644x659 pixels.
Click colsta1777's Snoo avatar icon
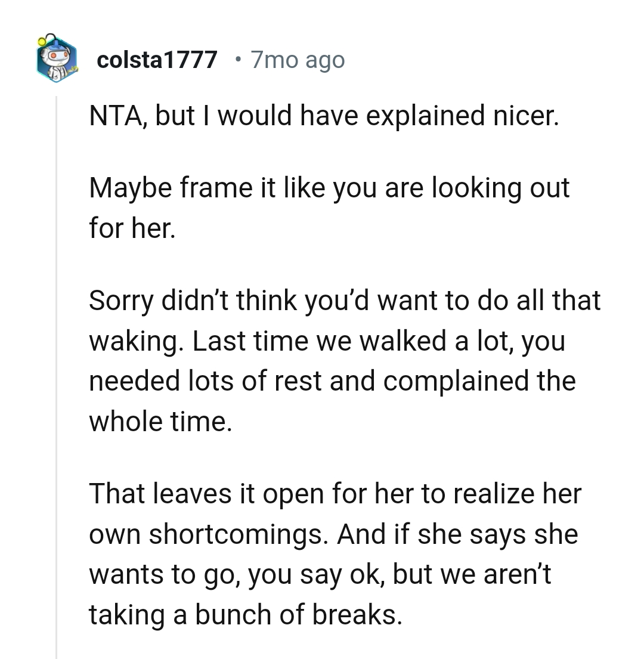(x=57, y=60)
